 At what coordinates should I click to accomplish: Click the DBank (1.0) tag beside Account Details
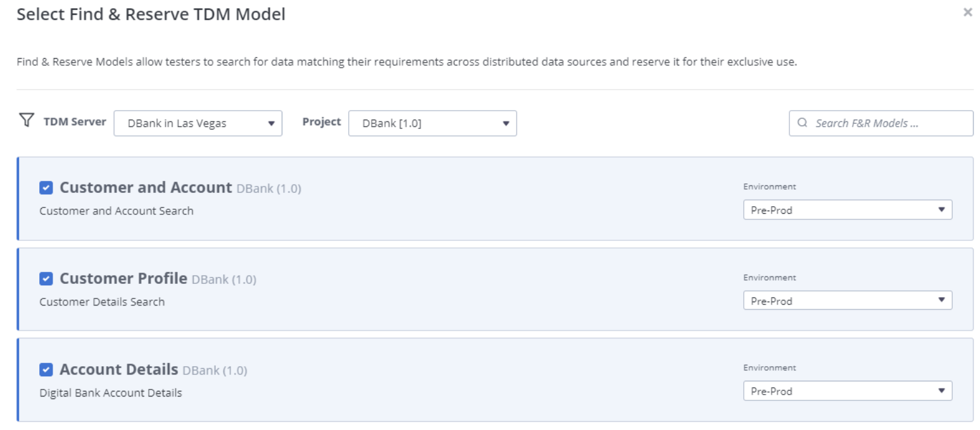215,371
